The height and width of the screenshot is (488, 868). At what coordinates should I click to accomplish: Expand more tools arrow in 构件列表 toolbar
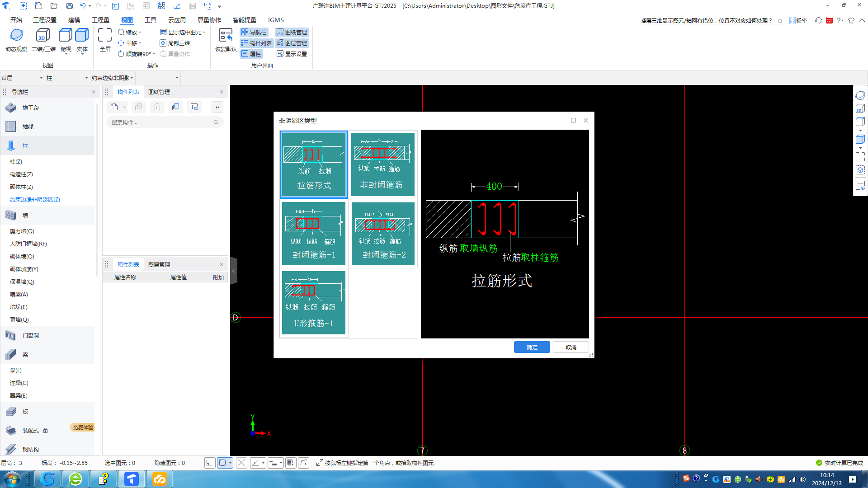point(217,107)
